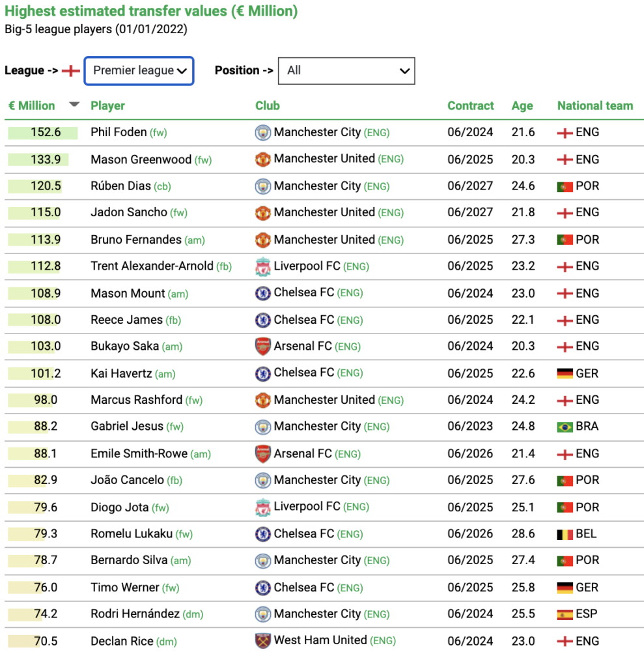Click Belgium flag in Romelu Lukaku row
This screenshot has width=644, height=667.
(565, 534)
